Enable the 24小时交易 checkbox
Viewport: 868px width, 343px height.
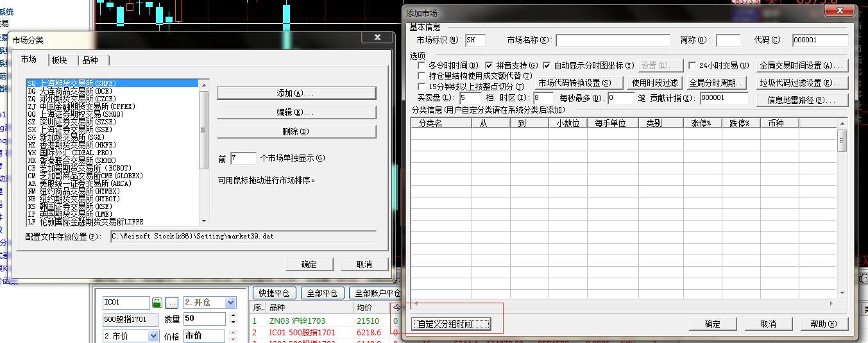692,65
